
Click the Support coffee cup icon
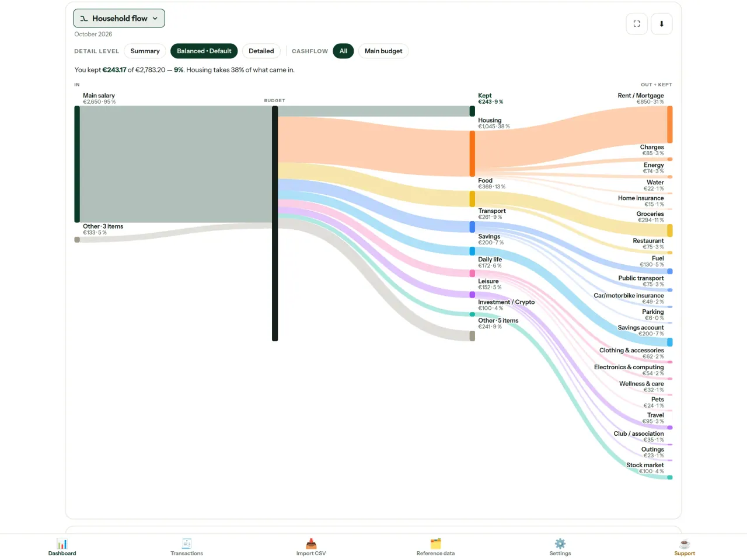(x=685, y=544)
